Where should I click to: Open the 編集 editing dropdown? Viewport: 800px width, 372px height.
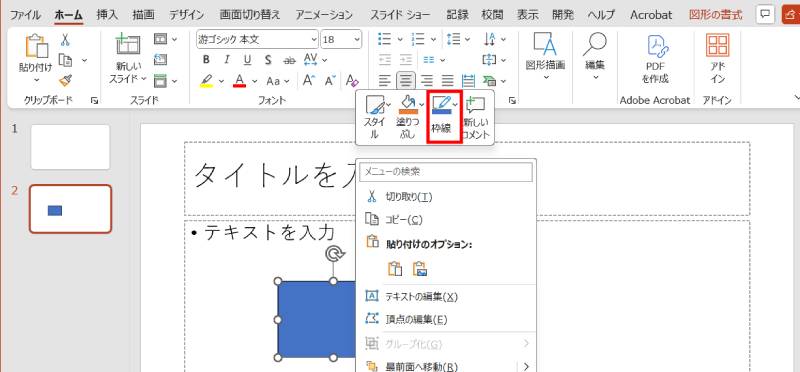594,57
